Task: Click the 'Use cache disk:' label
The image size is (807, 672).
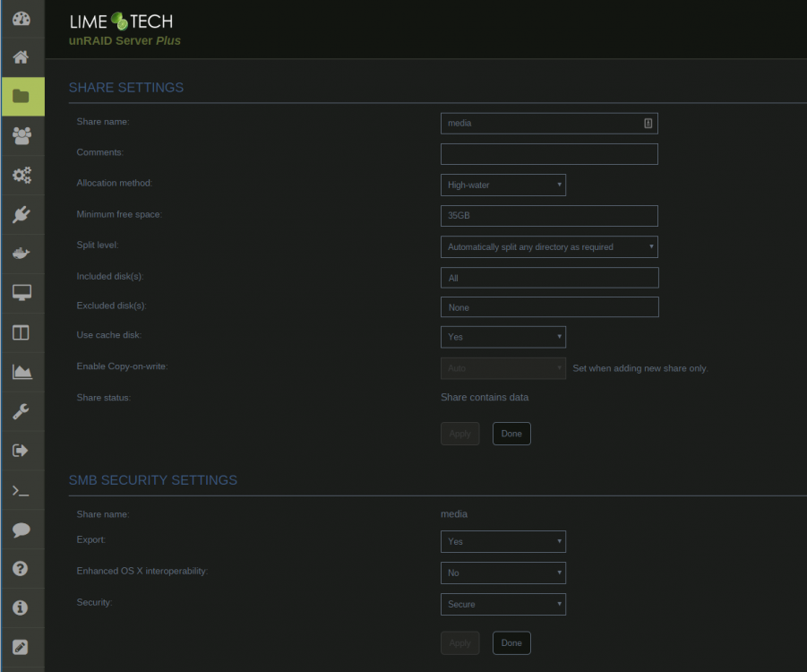Action: tap(109, 335)
